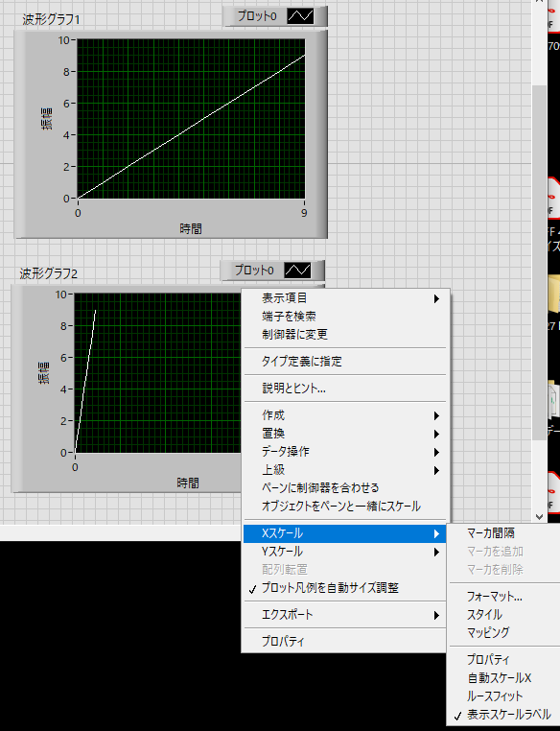
Task: Click the 振幅 Y-axis label of 波形グラフ1
Action: (x=47, y=118)
